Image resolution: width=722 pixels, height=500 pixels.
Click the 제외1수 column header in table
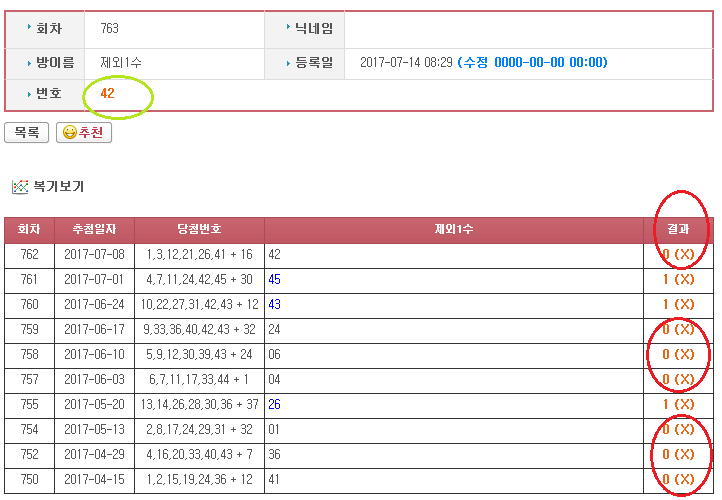click(454, 230)
